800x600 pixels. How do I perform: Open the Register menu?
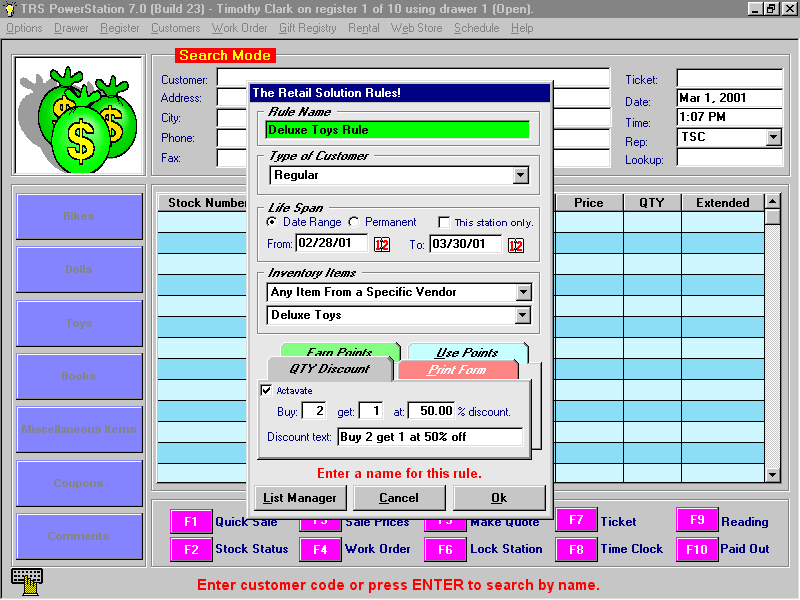[x=119, y=28]
